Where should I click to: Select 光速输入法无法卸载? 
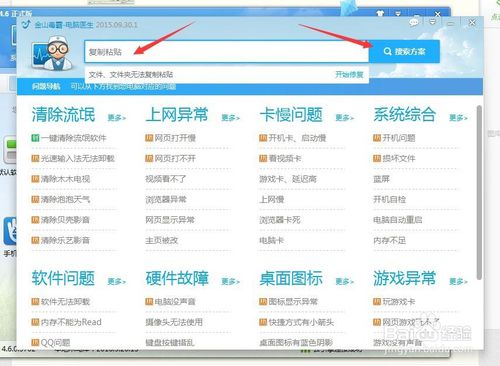[78, 158]
